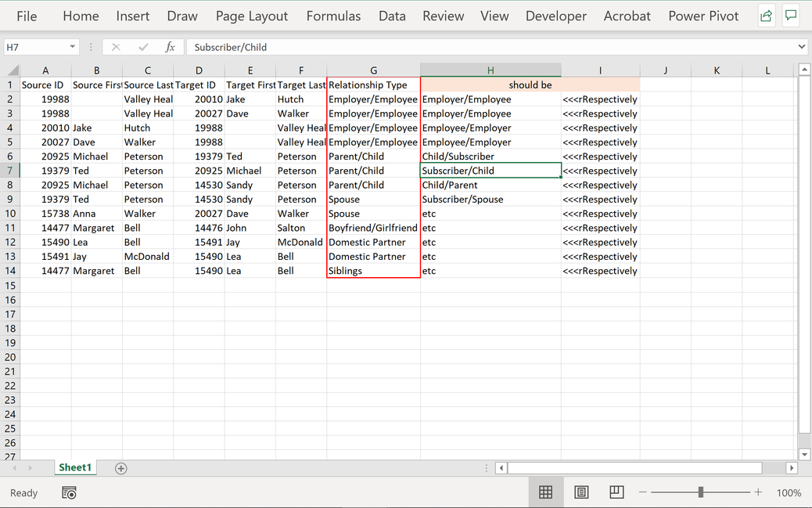Click next sheet navigation arrow
This screenshot has width=812, height=508.
(x=30, y=468)
